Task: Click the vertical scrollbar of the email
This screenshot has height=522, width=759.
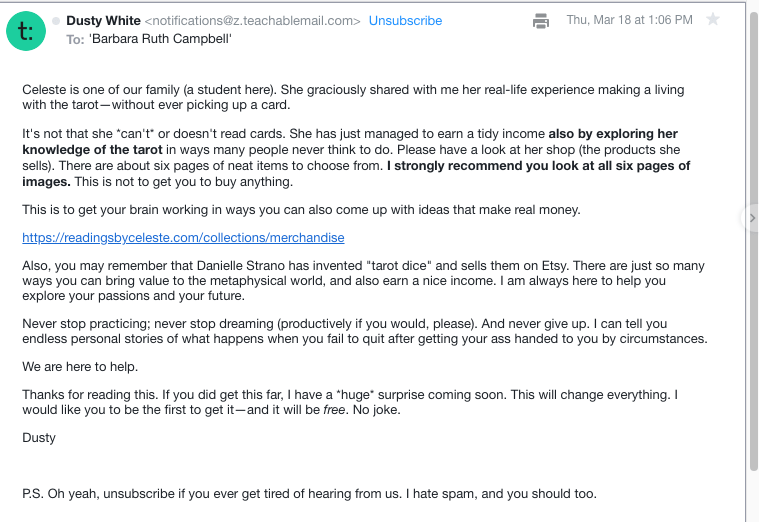Action: (753, 300)
